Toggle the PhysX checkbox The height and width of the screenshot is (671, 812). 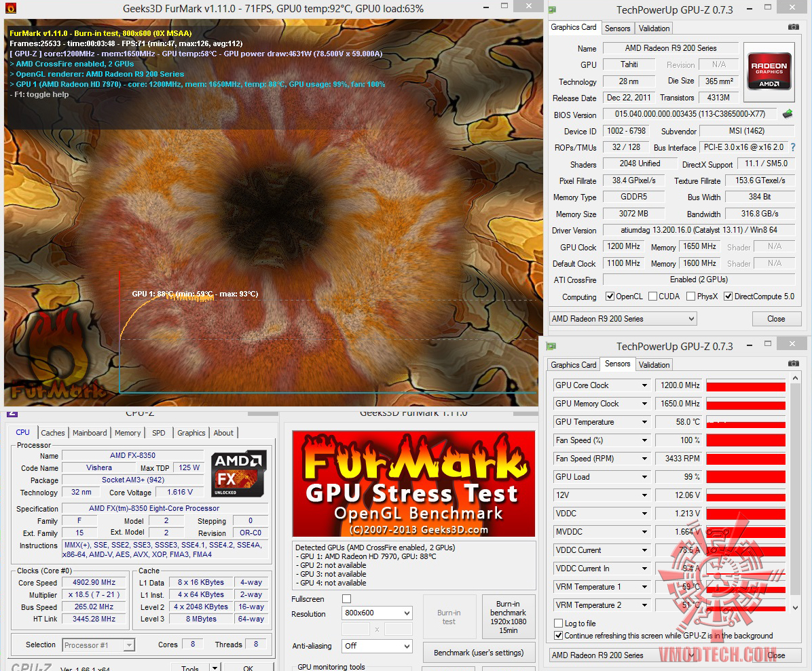(691, 296)
